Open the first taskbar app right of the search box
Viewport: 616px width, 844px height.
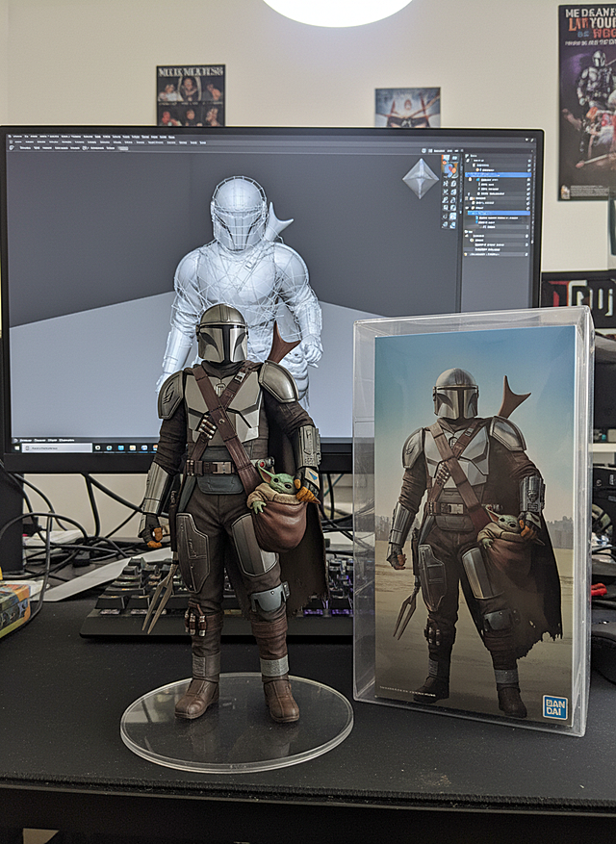(97, 448)
